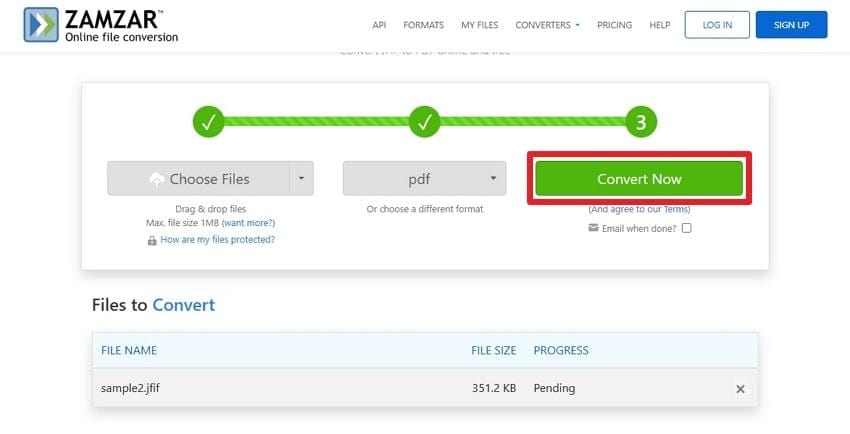
Task: Click the Pending progress status
Action: pyautogui.click(x=554, y=388)
